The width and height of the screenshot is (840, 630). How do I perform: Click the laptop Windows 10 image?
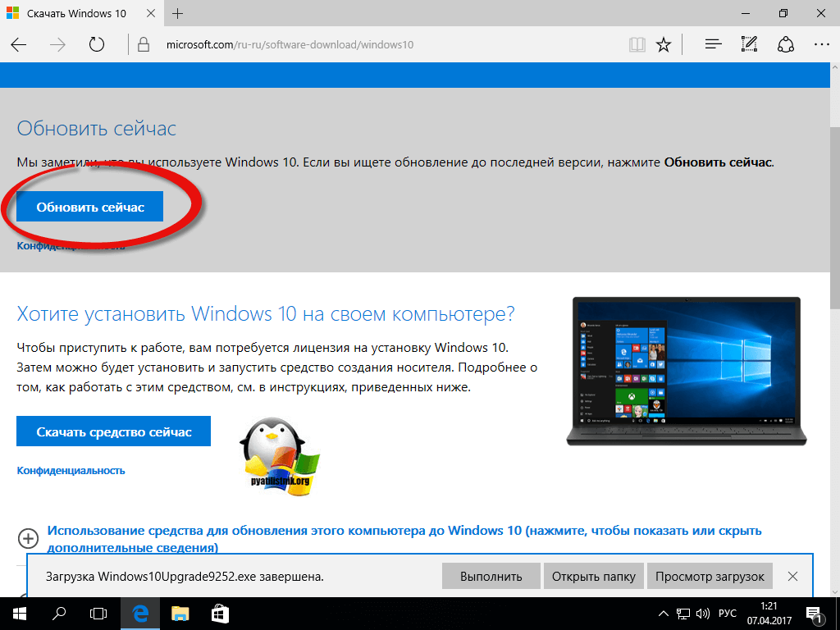point(687,371)
